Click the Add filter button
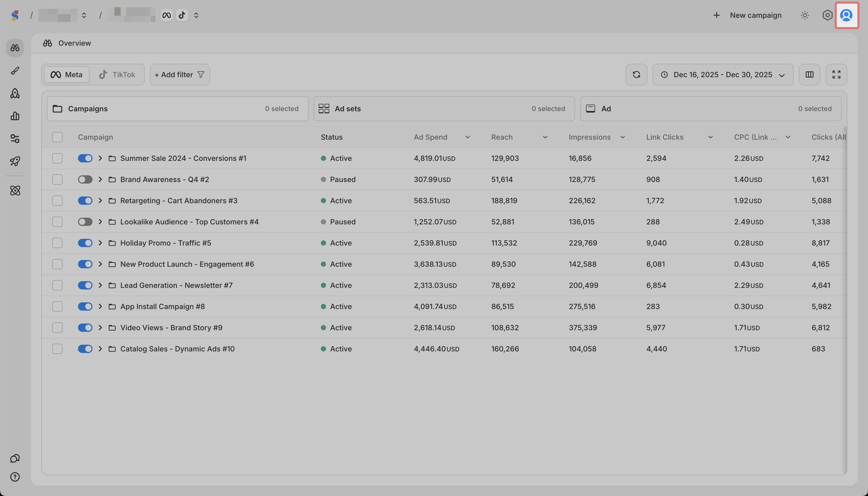The height and width of the screenshot is (496, 868). (180, 75)
